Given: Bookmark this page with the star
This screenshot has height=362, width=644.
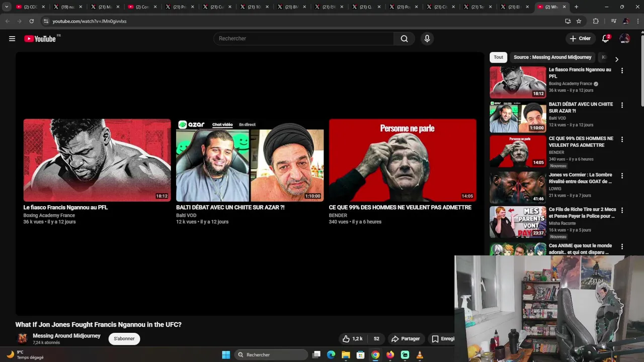Looking at the screenshot, I should [x=579, y=21].
